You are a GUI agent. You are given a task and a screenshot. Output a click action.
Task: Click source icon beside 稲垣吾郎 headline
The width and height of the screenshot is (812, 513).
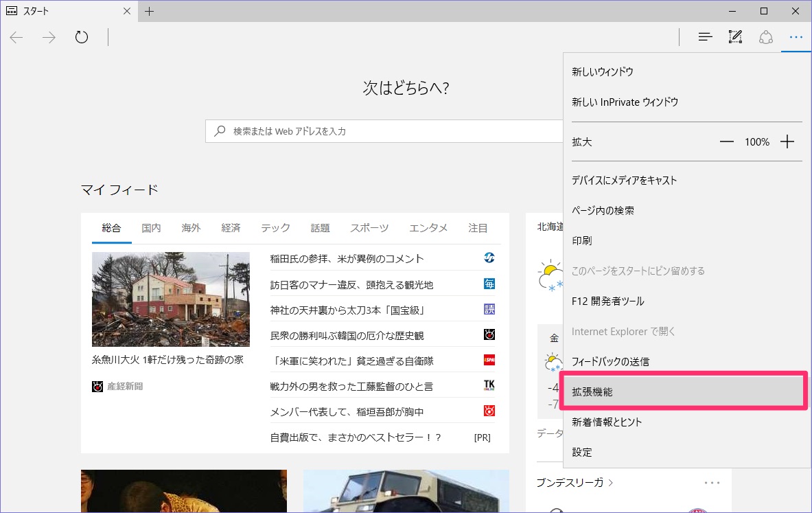point(489,411)
